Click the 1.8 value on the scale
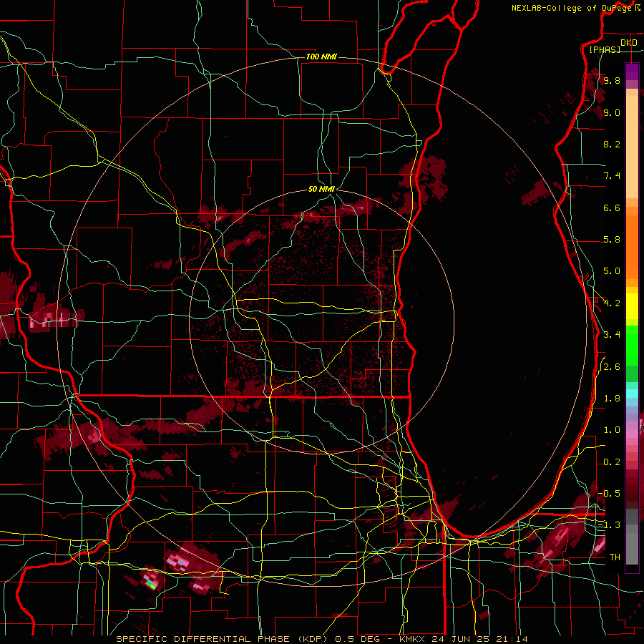The width and height of the screenshot is (644, 644). (x=612, y=399)
